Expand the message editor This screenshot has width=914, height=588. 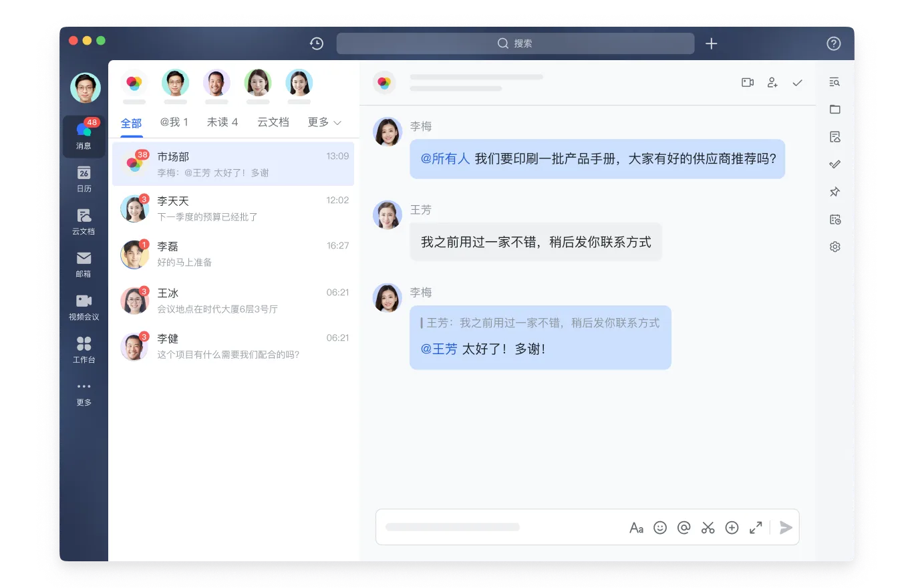point(756,528)
